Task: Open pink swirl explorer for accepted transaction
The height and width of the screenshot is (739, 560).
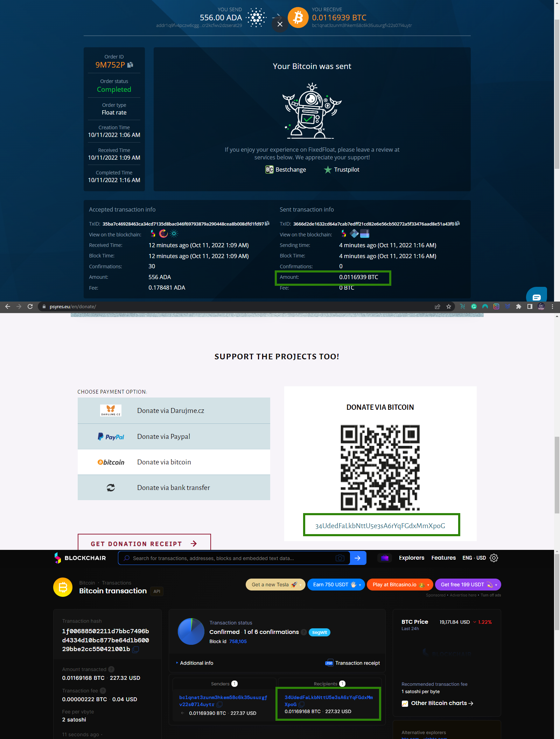Action: coord(163,234)
